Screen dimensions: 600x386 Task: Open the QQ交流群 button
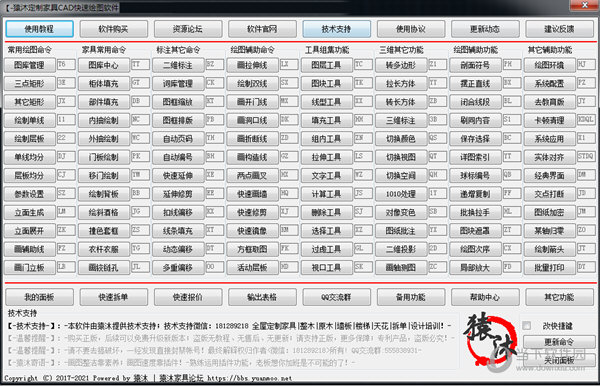(336, 297)
